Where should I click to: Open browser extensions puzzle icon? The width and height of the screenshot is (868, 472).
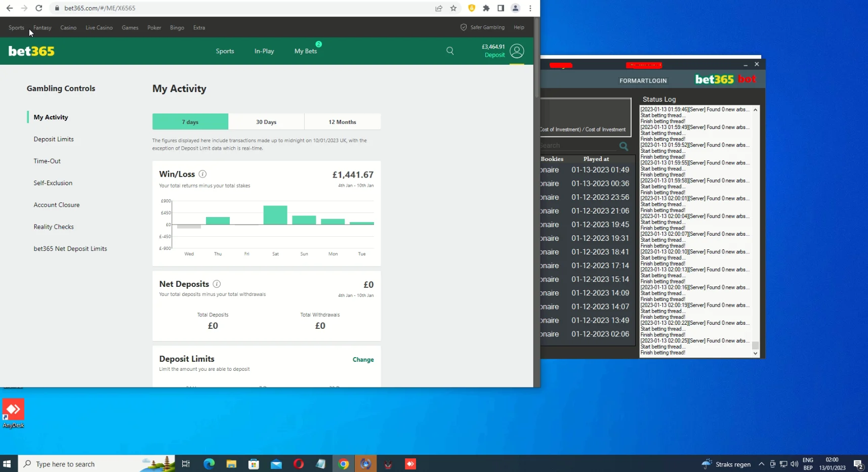[x=486, y=8]
